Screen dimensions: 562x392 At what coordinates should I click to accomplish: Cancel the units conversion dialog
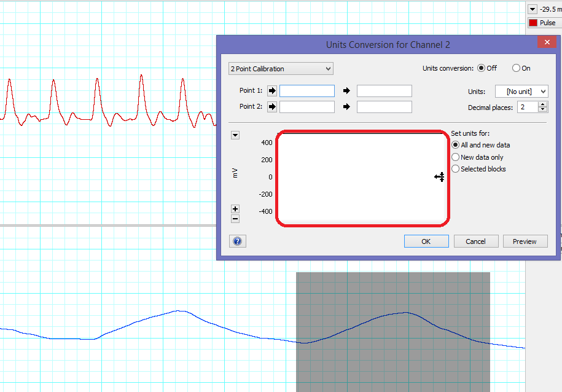click(x=475, y=241)
